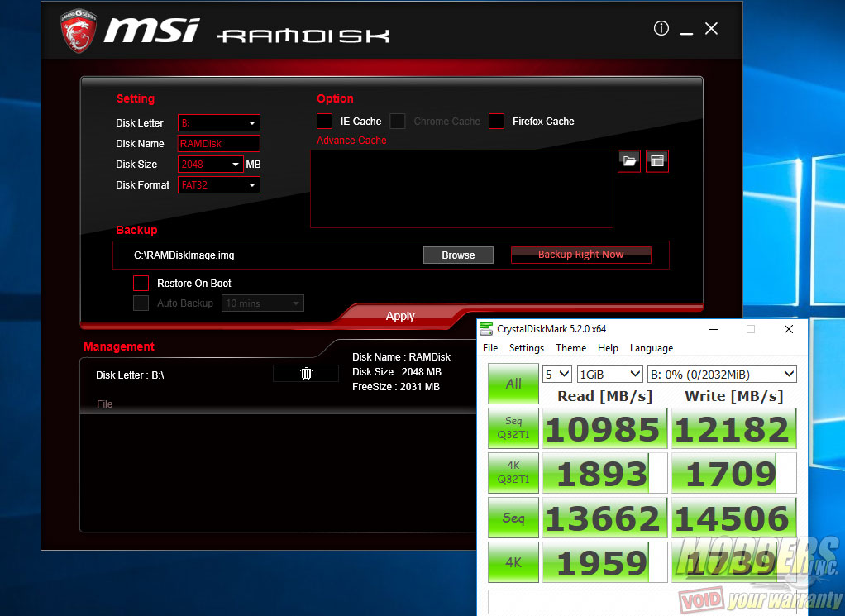
Task: Select the All test button in CrystalDiskMark
Action: point(513,384)
